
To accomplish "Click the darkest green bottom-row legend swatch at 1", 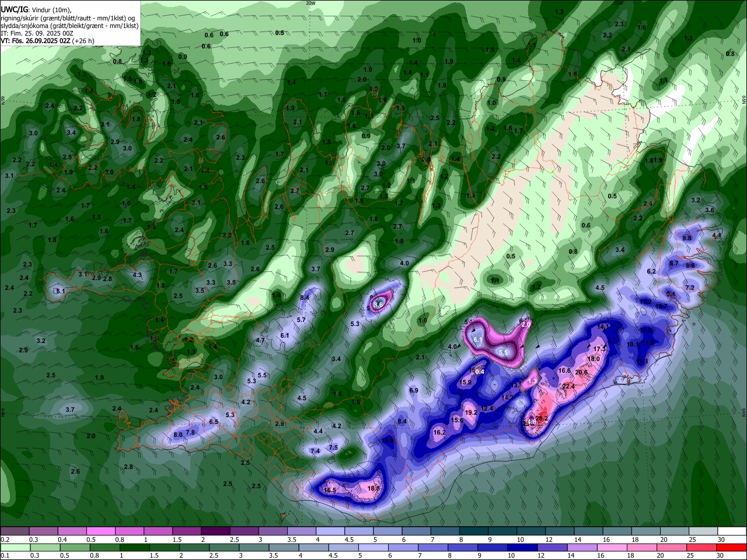I will tap(135, 548).
